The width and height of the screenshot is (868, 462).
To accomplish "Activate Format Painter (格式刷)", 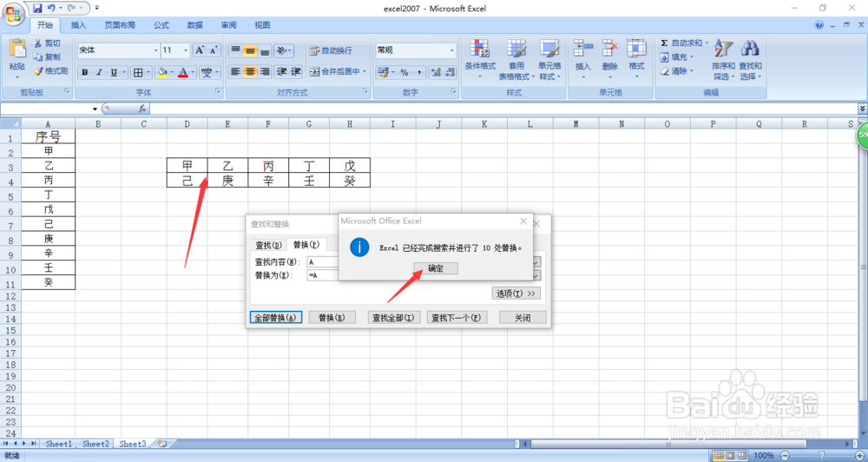I will pyautogui.click(x=51, y=71).
